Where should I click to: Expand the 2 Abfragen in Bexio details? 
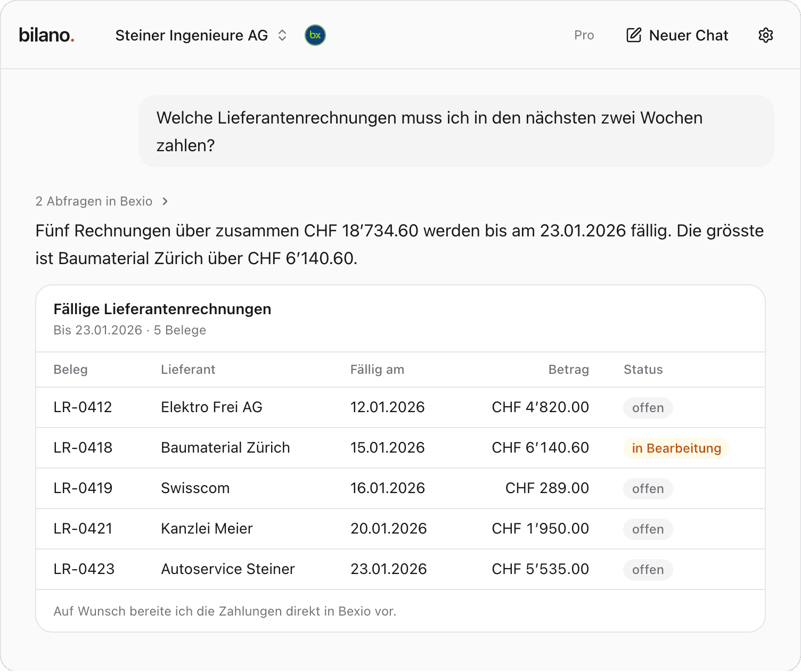coord(102,201)
